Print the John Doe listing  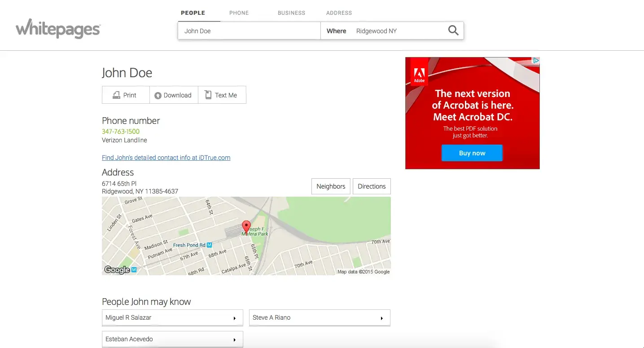pyautogui.click(x=125, y=95)
